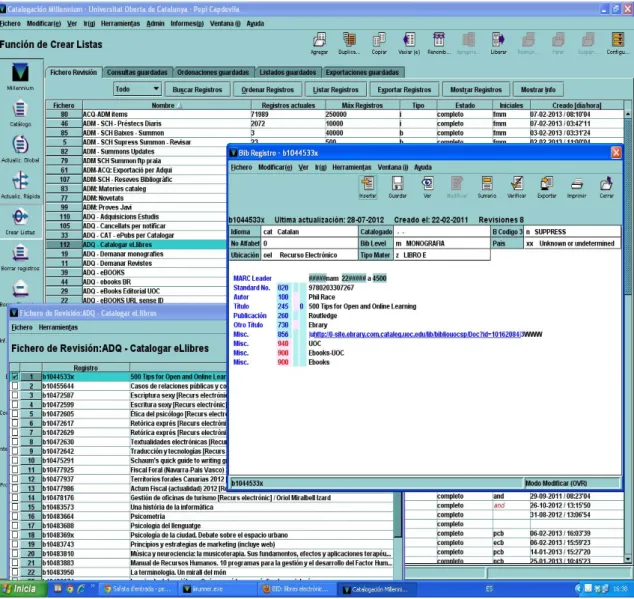Click Imprimir icon in Bib Registro window
This screenshot has width=634, height=599.
pos(577,187)
